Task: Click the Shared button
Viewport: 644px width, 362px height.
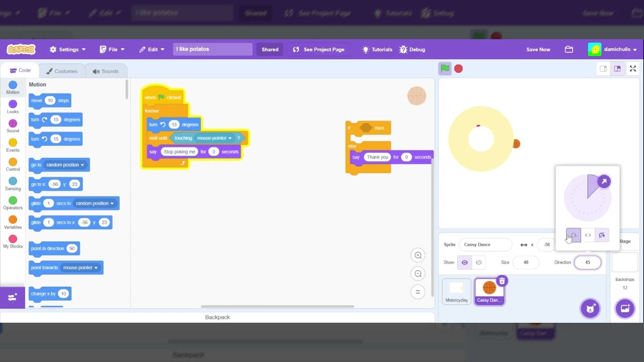Action: (x=270, y=49)
